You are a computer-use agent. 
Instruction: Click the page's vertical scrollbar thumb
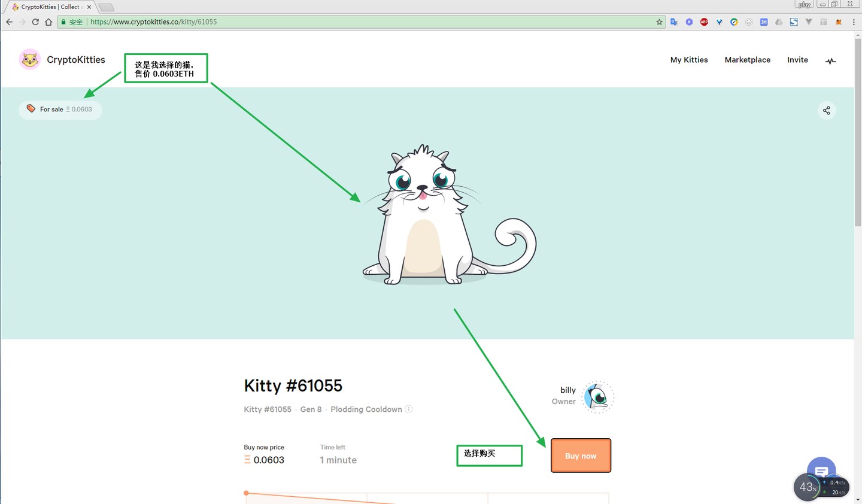click(x=858, y=132)
